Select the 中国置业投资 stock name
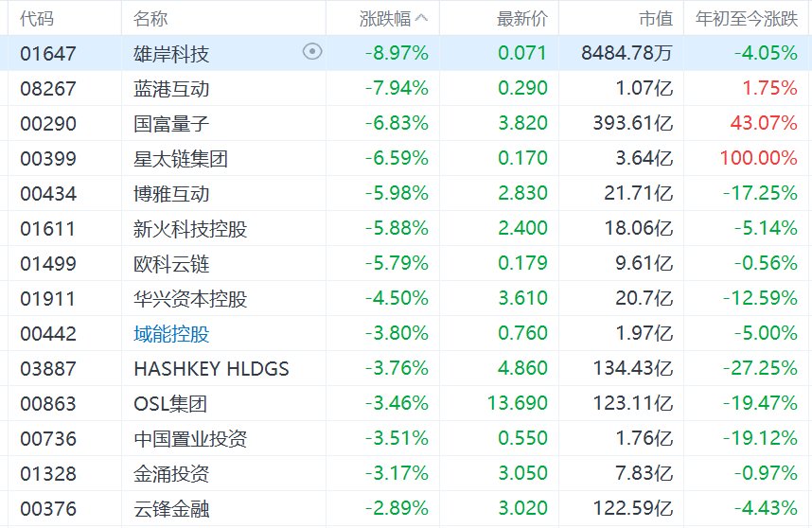812x528 pixels. click(190, 439)
